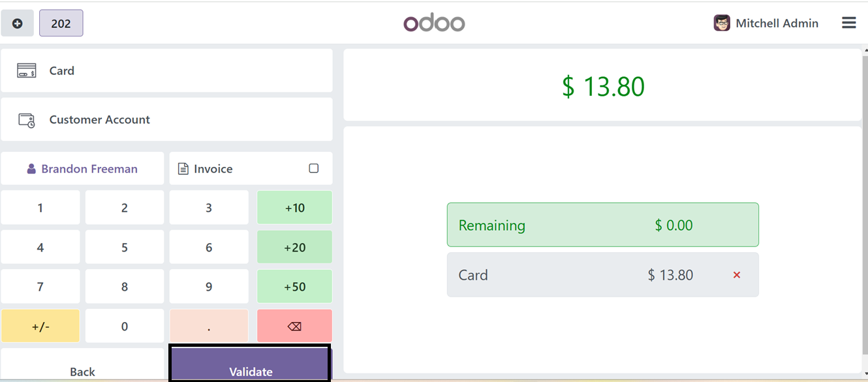
Task: Enable the Invoice checkbox
Action: 313,168
